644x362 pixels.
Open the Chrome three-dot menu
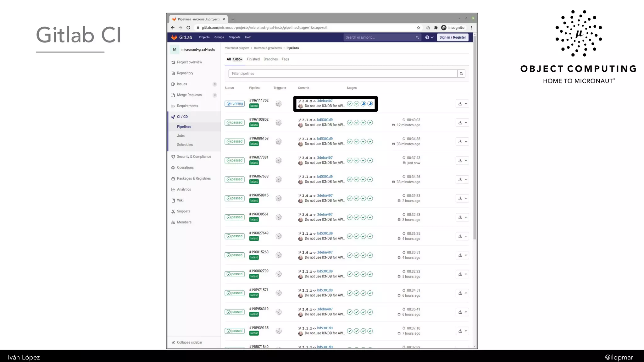click(x=471, y=28)
